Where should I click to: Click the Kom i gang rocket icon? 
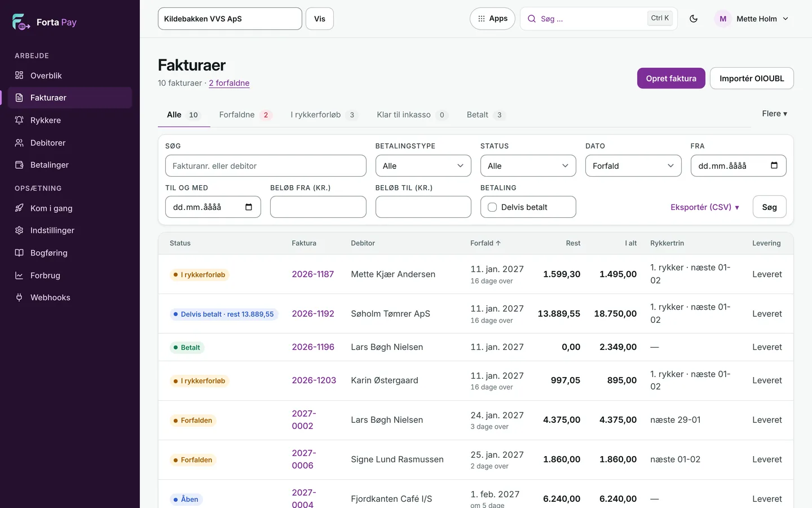[19, 208]
